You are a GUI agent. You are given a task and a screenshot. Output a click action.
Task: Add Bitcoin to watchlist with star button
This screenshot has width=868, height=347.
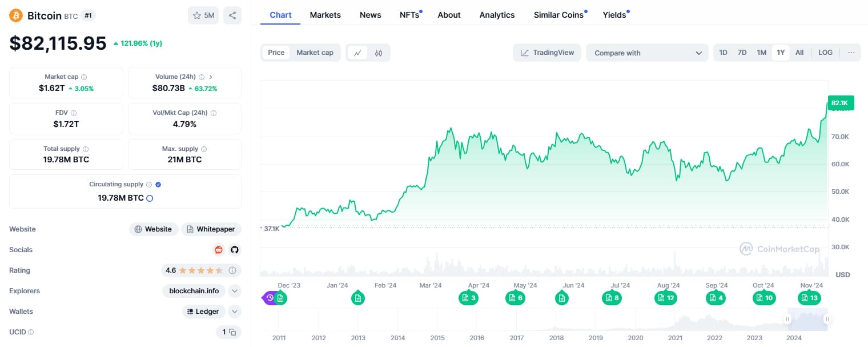[x=203, y=15]
